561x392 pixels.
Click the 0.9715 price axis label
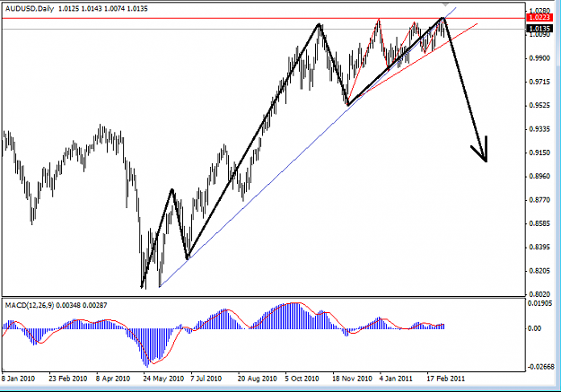(539, 82)
